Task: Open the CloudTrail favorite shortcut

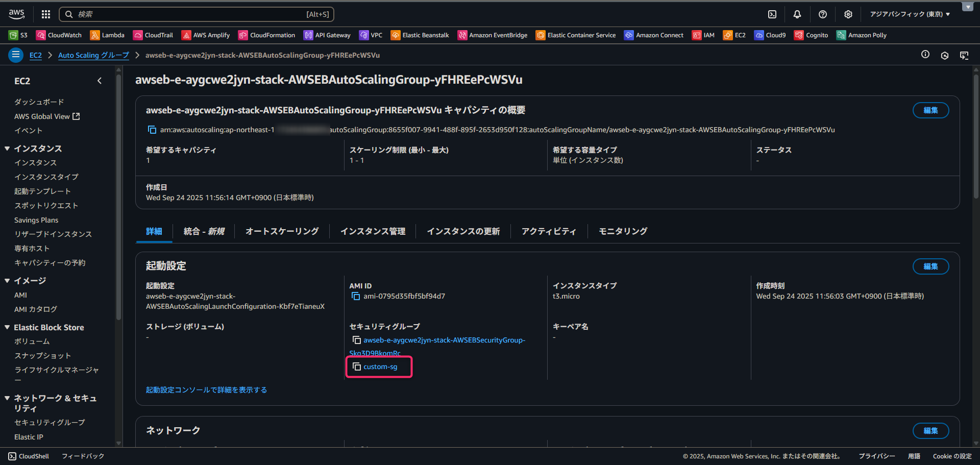Action: [x=153, y=35]
